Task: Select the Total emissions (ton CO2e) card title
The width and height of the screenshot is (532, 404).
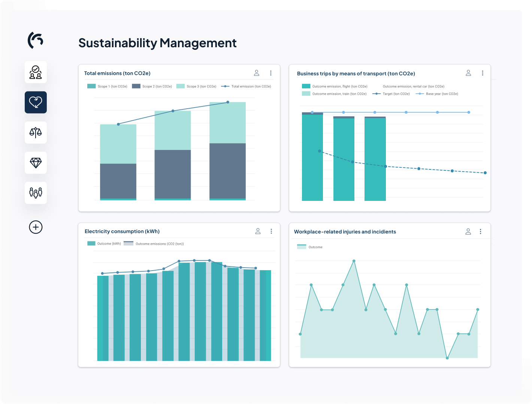Action: tap(117, 73)
